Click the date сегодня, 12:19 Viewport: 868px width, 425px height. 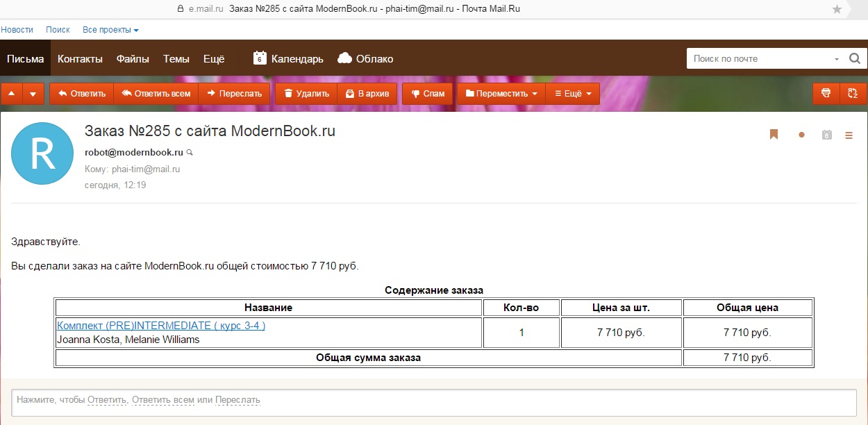(x=115, y=185)
